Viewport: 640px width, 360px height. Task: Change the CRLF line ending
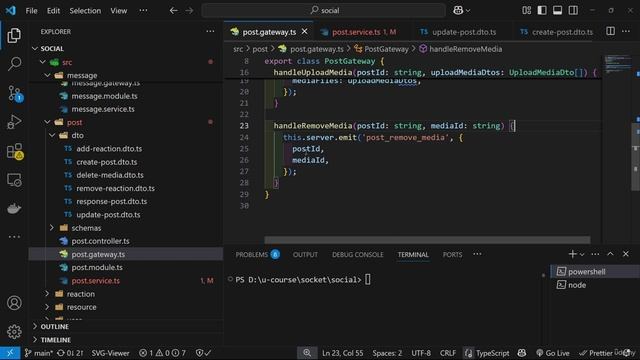tap(447, 353)
